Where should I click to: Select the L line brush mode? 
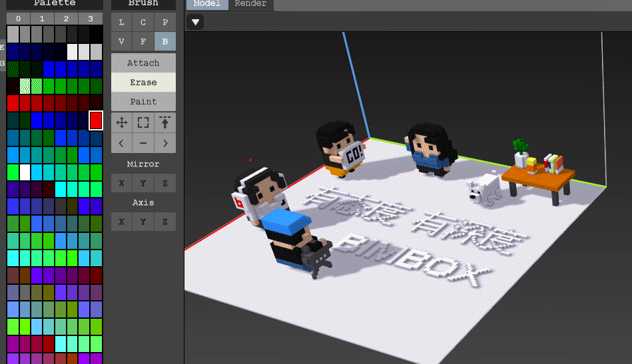[121, 22]
